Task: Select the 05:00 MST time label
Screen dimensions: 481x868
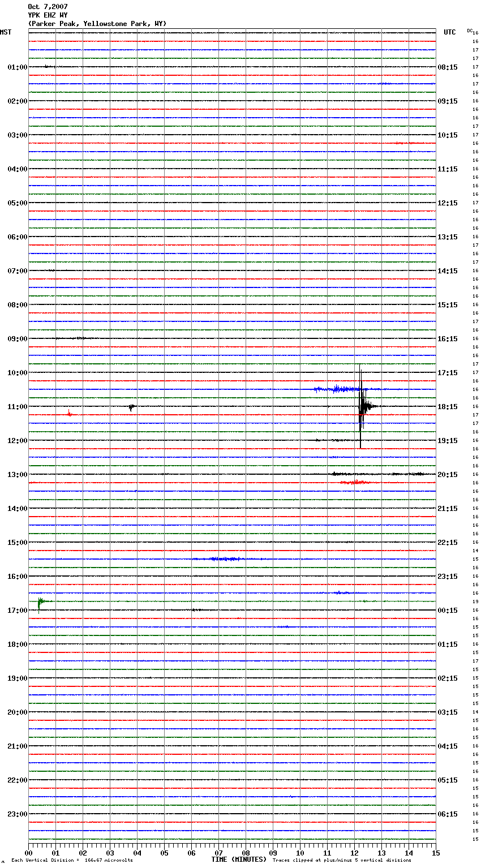Action: click(x=18, y=203)
